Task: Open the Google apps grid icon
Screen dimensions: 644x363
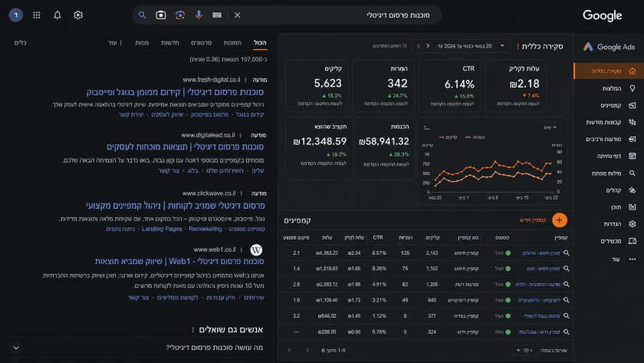Action: [x=37, y=15]
